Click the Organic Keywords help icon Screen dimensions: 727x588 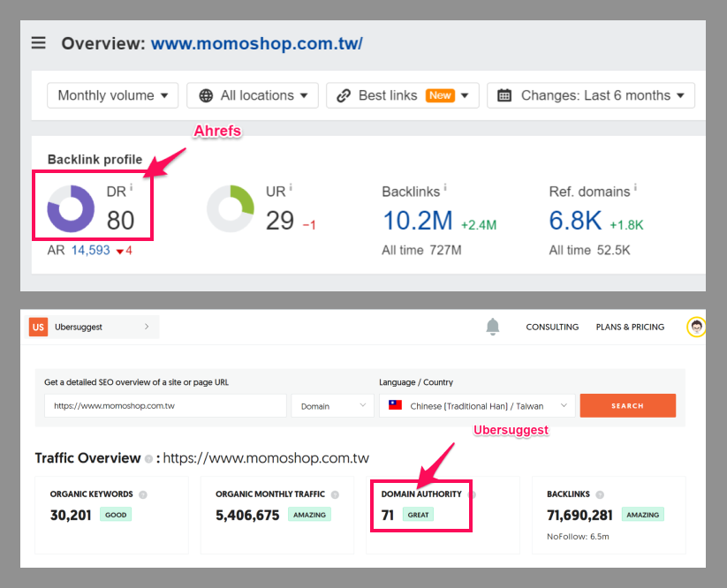click(143, 495)
